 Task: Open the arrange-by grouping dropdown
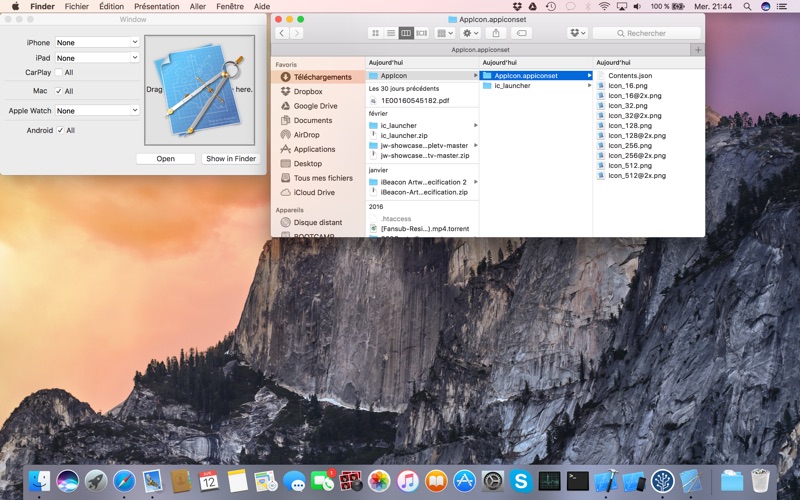coord(445,33)
